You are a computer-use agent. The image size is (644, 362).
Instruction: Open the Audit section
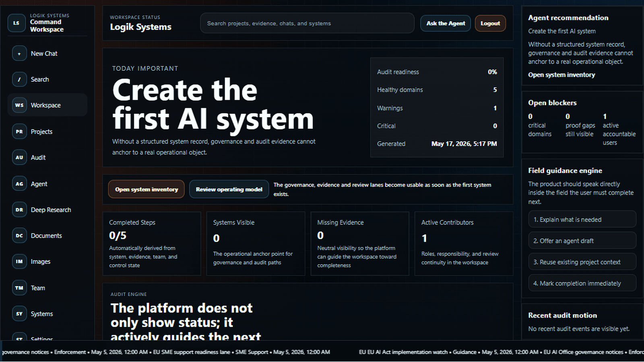[x=47, y=157]
